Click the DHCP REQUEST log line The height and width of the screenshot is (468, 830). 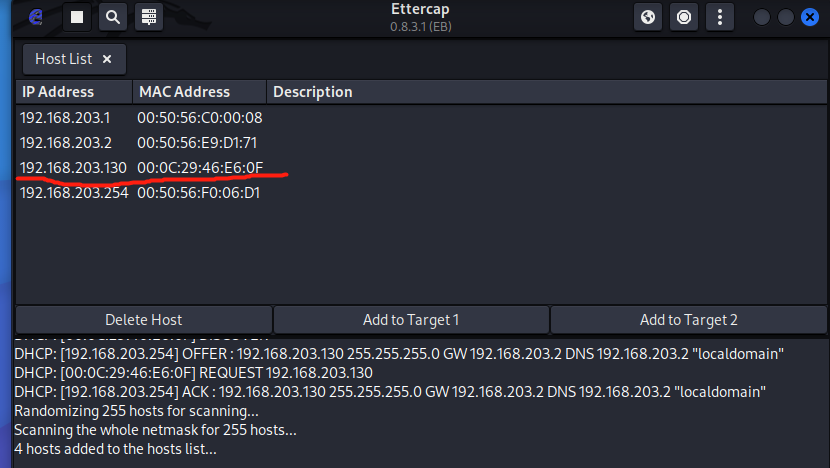click(193, 373)
